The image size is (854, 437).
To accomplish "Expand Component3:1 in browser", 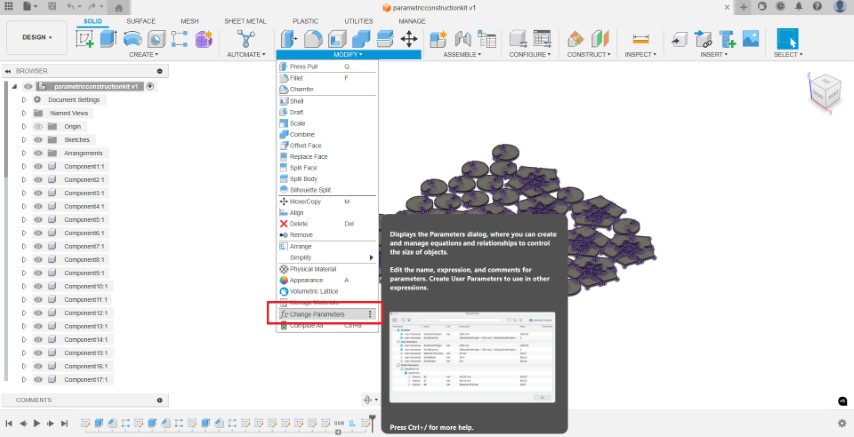I will 24,193.
